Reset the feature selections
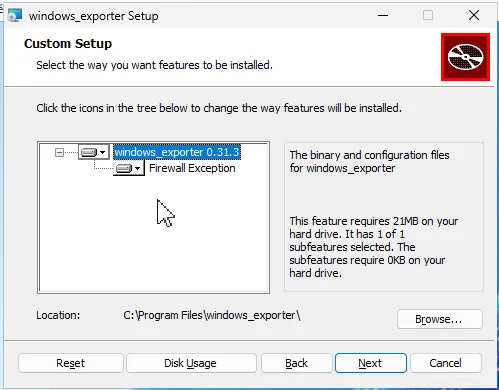 tap(71, 363)
